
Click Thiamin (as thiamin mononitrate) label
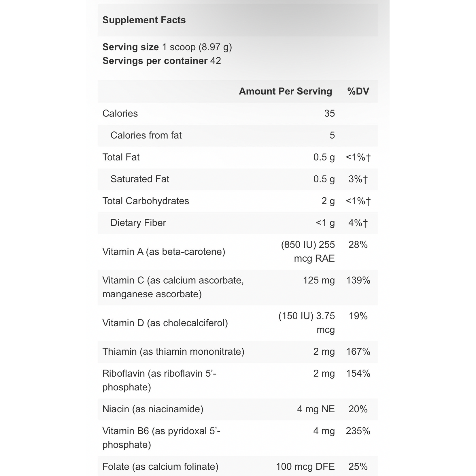[173, 352]
